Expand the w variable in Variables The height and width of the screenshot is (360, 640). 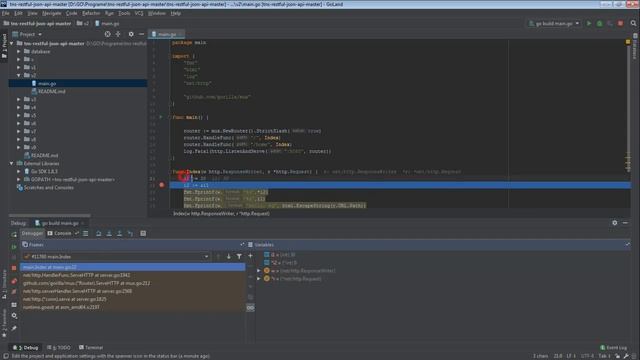259,271
